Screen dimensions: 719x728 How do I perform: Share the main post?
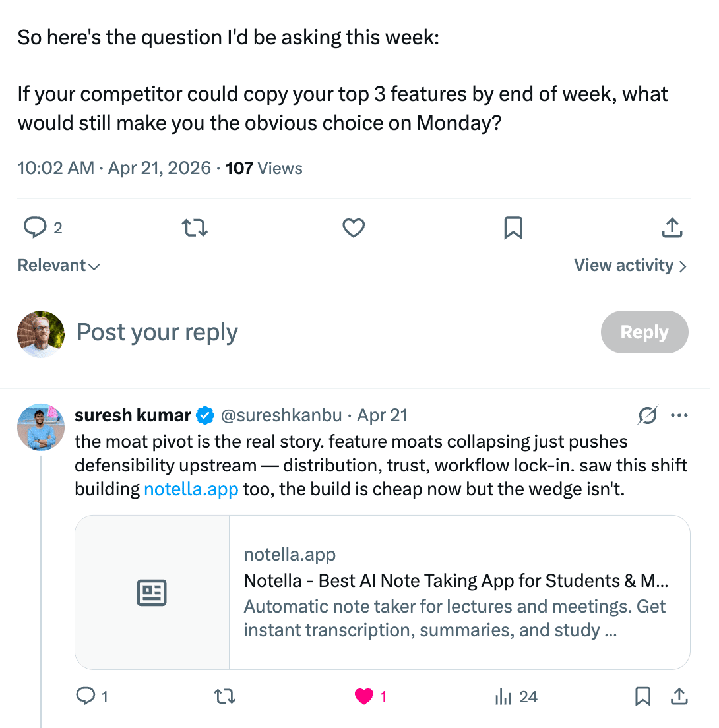pos(672,228)
